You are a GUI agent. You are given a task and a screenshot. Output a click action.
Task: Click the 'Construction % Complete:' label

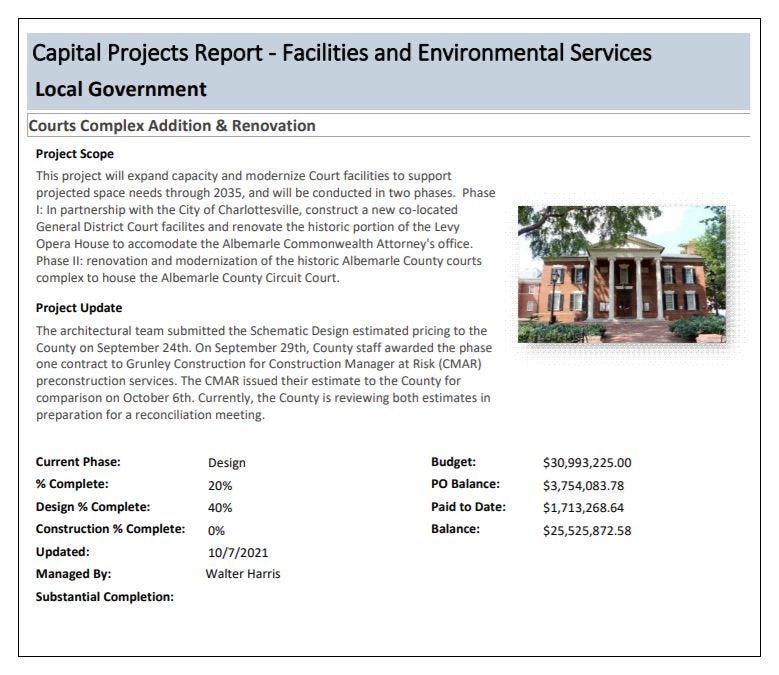click(110, 529)
